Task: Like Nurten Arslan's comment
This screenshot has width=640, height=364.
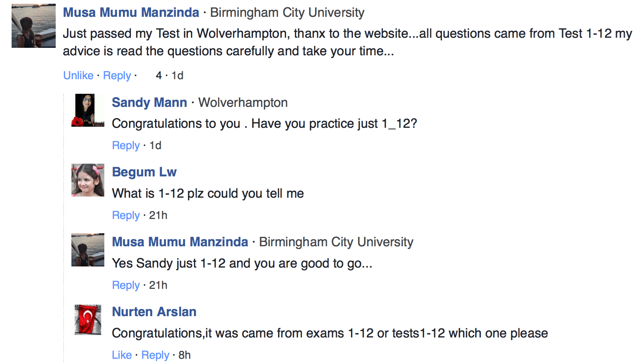Action: click(x=122, y=355)
